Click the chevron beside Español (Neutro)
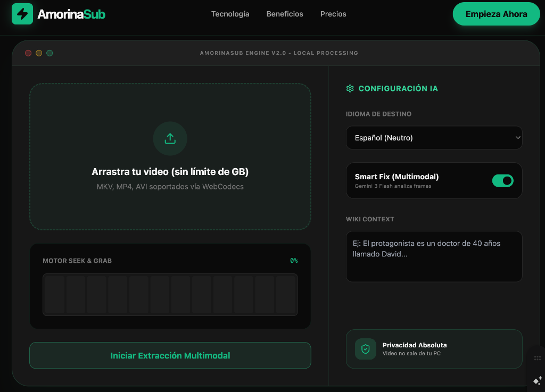Viewport: 545px width, 392px height. pos(517,138)
